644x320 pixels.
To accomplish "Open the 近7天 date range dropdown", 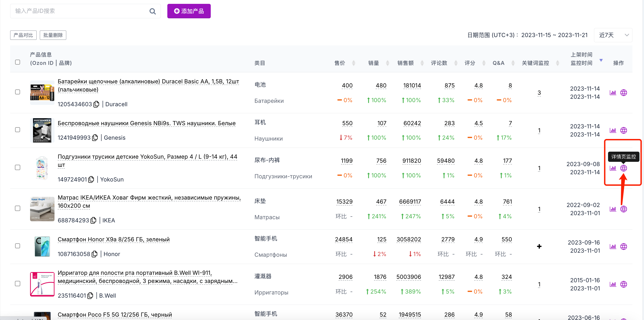I will [613, 35].
